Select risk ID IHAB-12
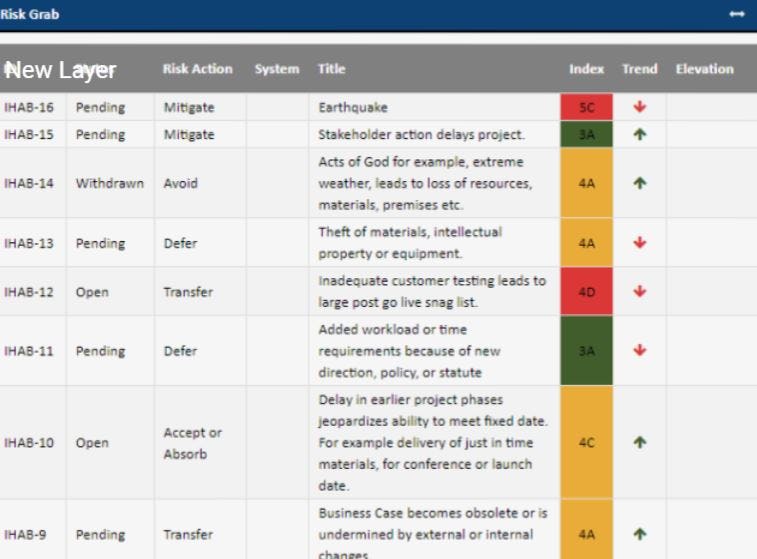Screen dimensions: 757x559 point(29,292)
